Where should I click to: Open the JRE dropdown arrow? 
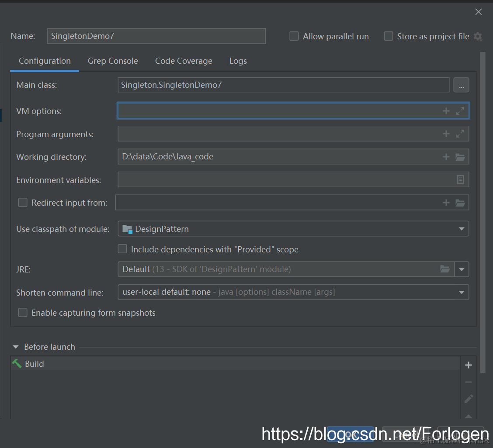(462, 269)
